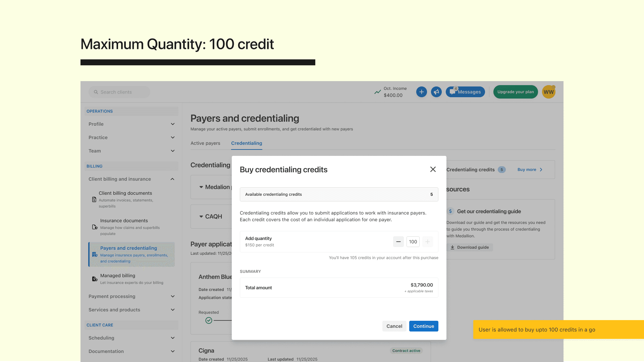Screen dimensions: 644x362
Task: Expand the Team sidebar section
Action: tap(131, 151)
